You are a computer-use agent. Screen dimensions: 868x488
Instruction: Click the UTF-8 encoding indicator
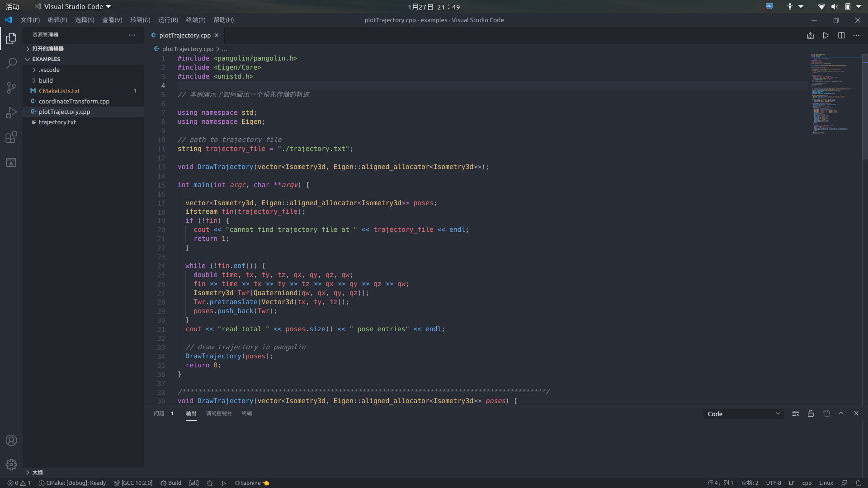tap(774, 483)
